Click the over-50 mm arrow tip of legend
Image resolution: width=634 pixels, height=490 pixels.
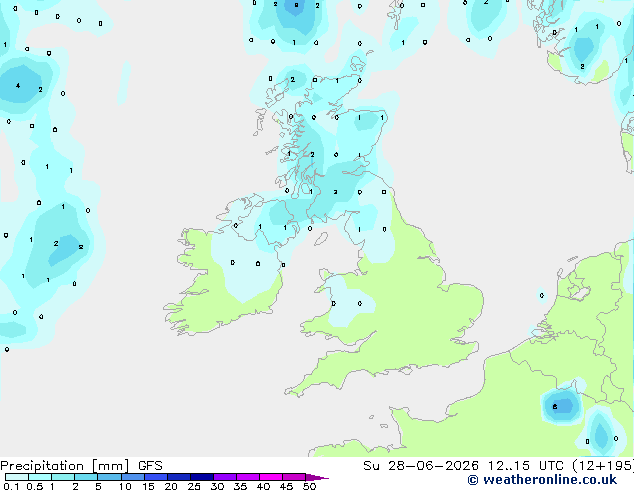click(x=317, y=477)
